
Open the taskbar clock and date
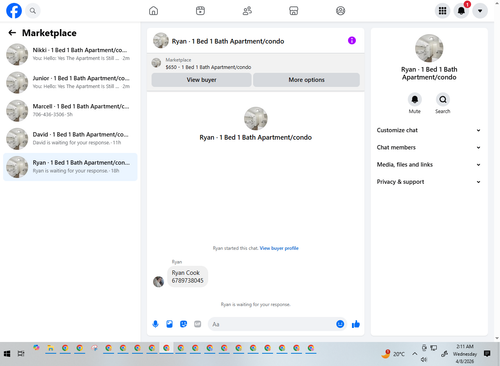465,354
